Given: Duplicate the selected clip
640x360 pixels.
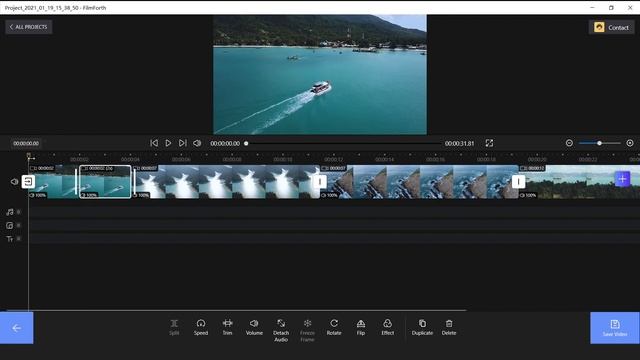Looking at the screenshot, I should click(422, 327).
